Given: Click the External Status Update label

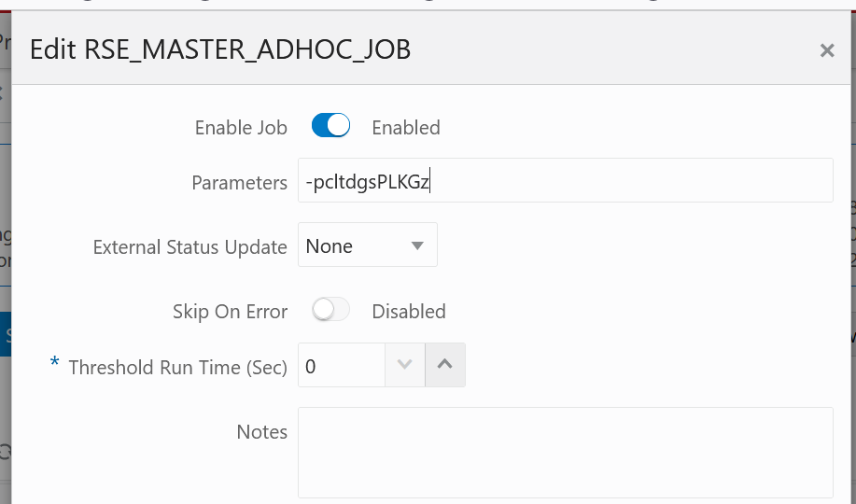Looking at the screenshot, I should pos(190,247).
